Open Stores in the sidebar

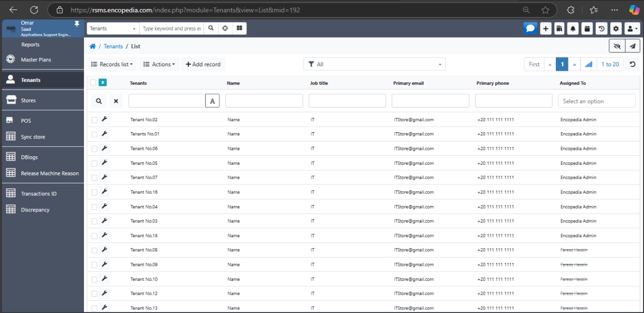pos(28,100)
